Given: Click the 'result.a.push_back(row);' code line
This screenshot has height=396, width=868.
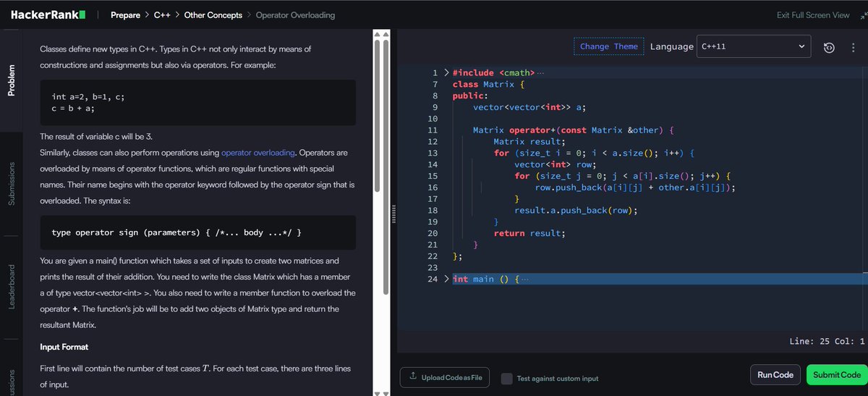Looking at the screenshot, I should point(576,210).
